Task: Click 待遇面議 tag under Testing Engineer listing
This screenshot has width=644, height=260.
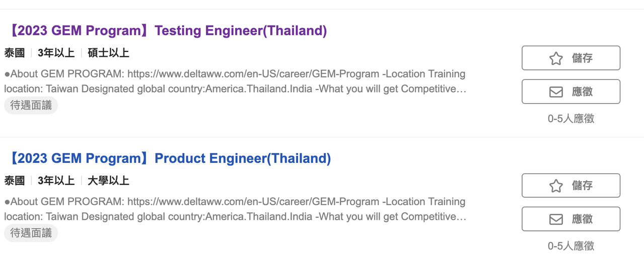Action: coord(31,106)
